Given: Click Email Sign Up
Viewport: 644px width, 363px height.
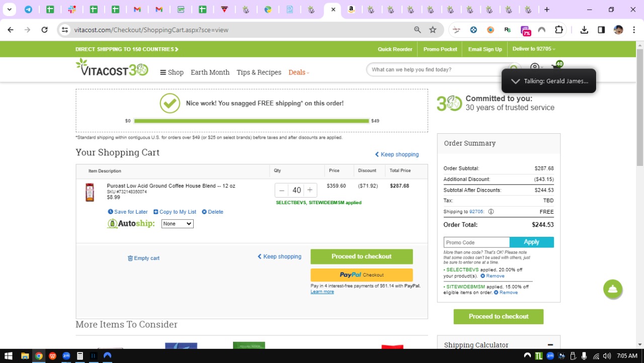Looking at the screenshot, I should (x=485, y=49).
